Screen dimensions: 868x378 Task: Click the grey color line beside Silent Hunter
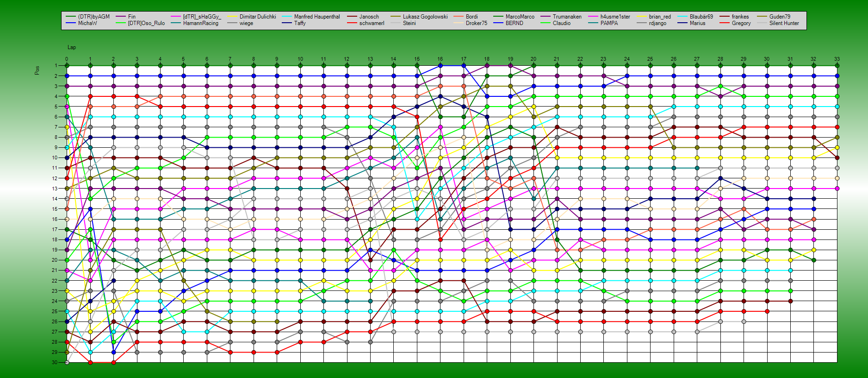click(x=762, y=23)
